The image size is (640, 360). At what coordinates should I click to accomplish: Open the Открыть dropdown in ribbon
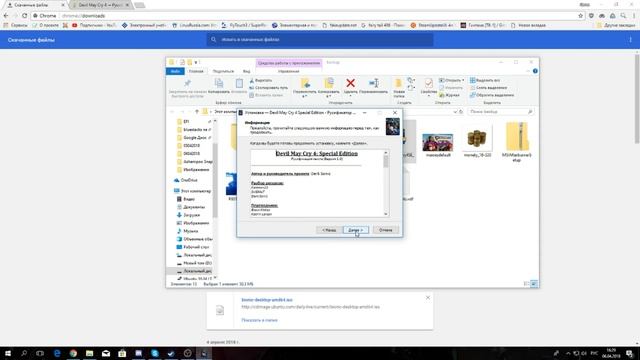coord(451,80)
